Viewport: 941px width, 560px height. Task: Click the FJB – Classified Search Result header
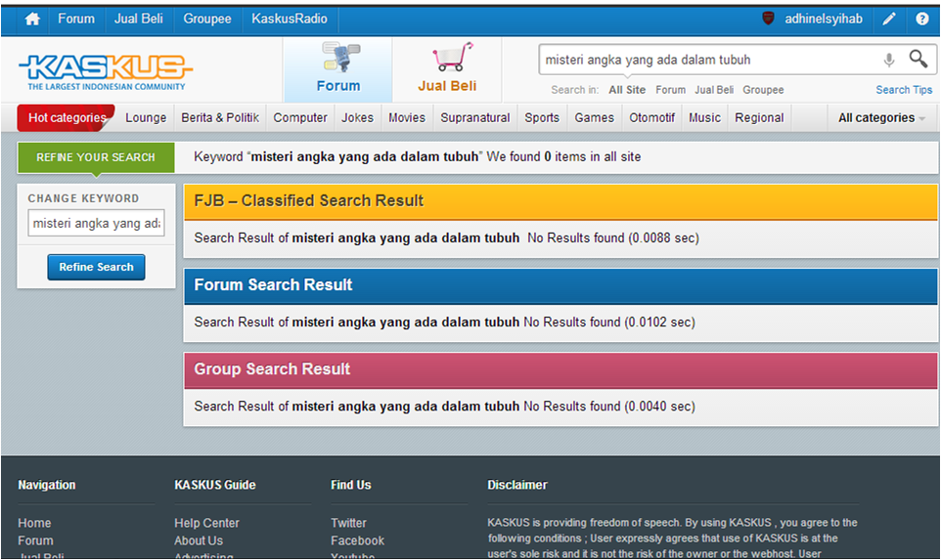click(x=560, y=201)
